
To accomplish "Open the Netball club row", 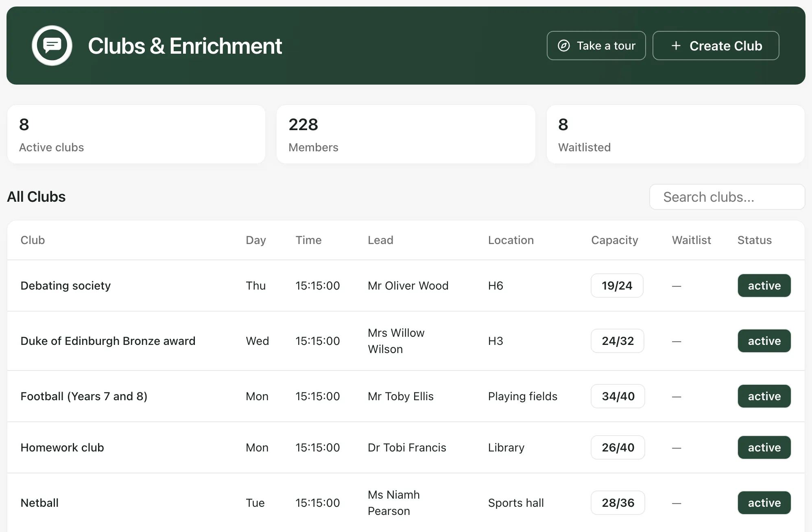I will click(x=406, y=503).
